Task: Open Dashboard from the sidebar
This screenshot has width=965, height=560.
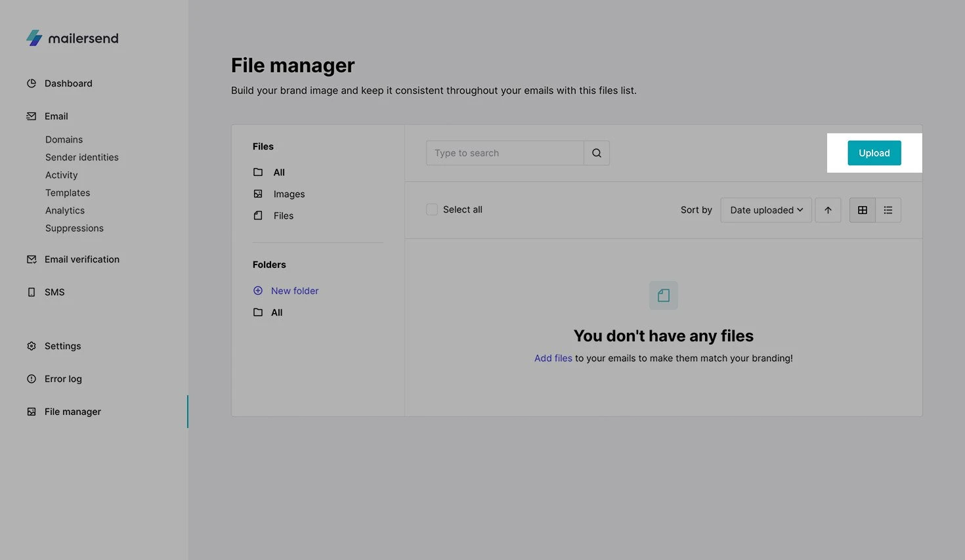Action: pyautogui.click(x=68, y=83)
